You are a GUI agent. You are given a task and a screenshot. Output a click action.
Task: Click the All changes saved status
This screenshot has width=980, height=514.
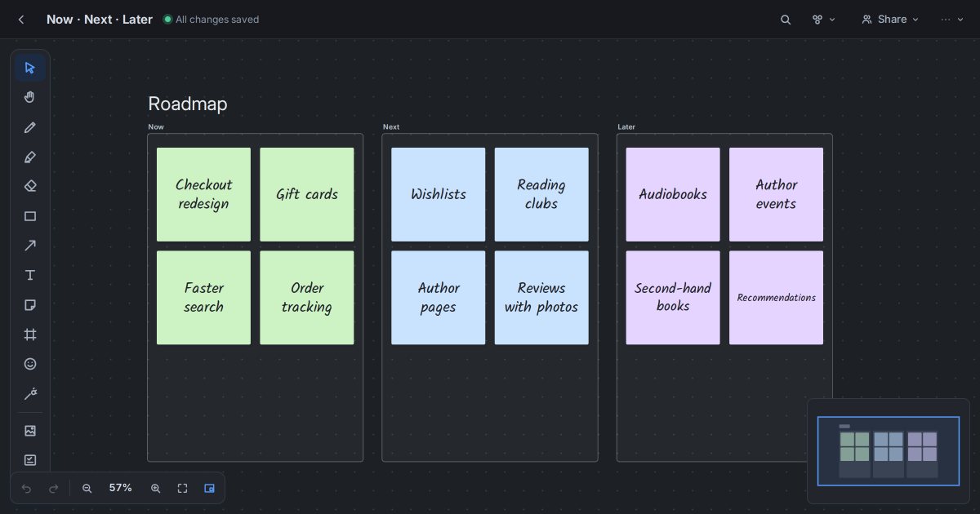pyautogui.click(x=212, y=20)
